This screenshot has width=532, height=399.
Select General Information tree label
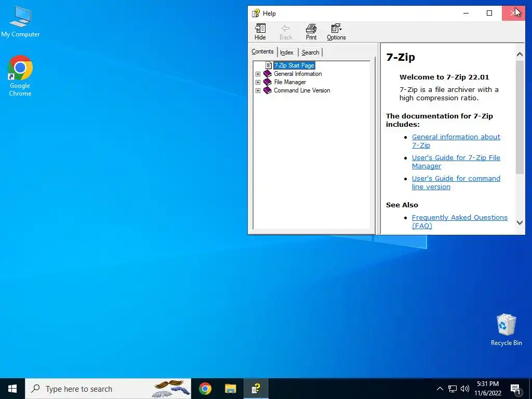pyautogui.click(x=298, y=74)
